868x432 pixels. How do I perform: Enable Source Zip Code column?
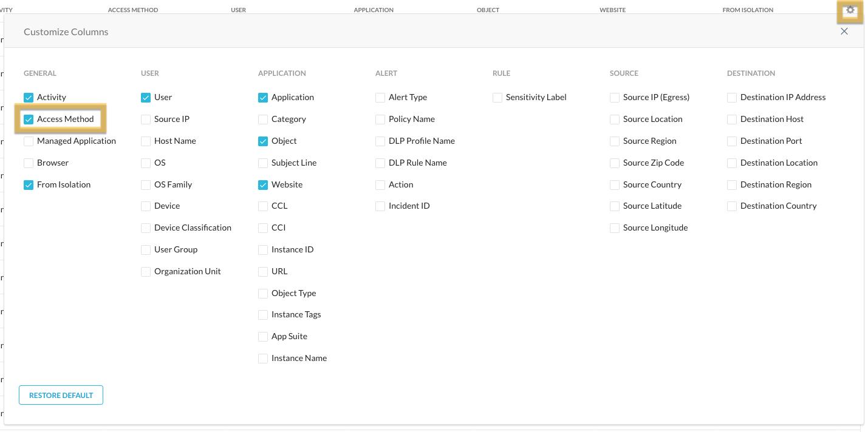click(615, 163)
